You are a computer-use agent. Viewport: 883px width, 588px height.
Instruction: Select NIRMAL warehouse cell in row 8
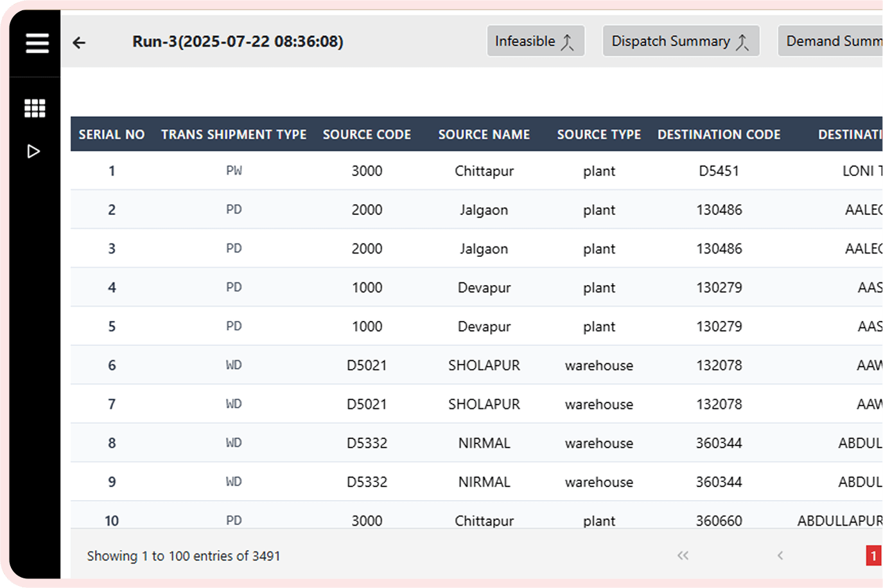484,443
